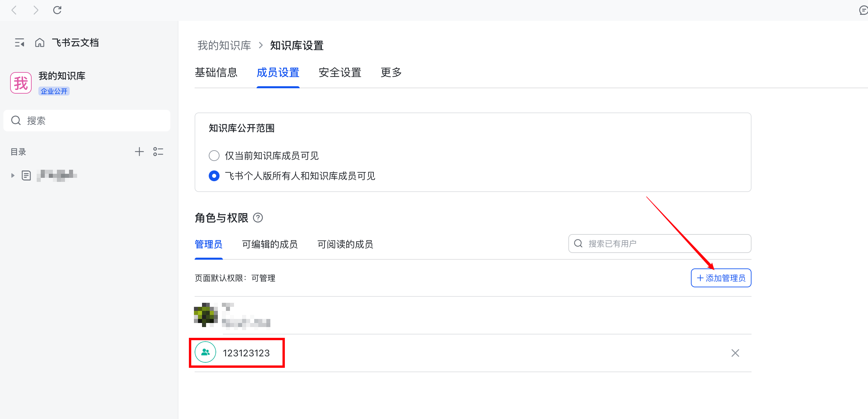This screenshot has width=868, height=419.
Task: Click the browser back arrow
Action: (14, 10)
